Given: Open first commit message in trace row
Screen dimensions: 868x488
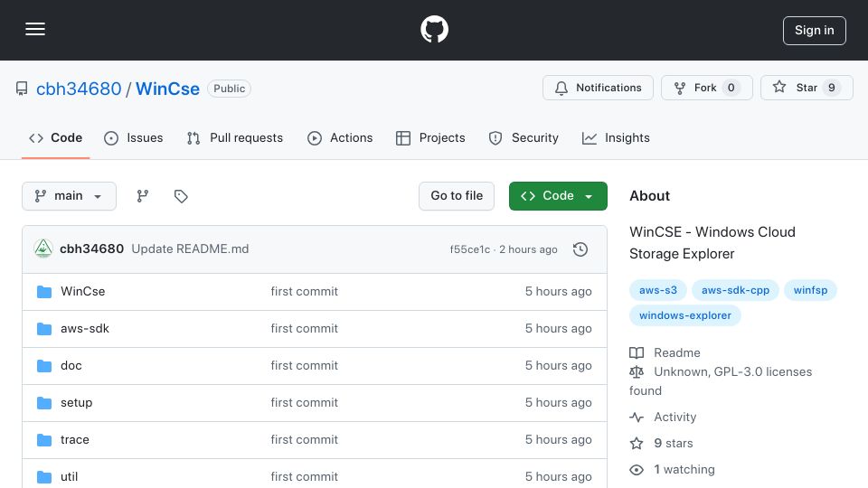Looking at the screenshot, I should tap(304, 440).
